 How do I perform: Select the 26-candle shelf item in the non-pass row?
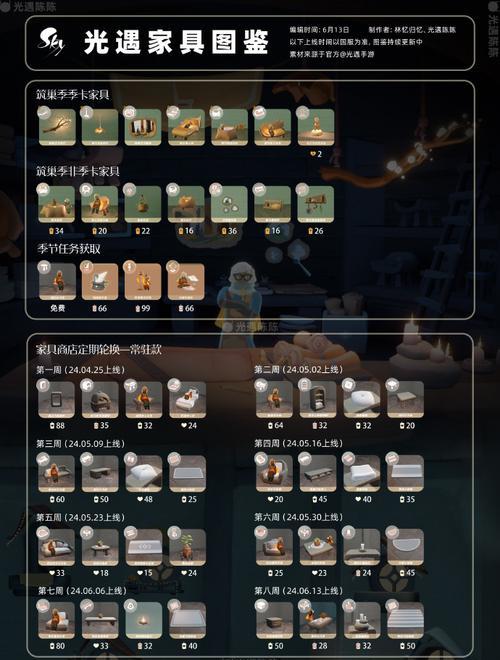pyautogui.click(x=316, y=204)
